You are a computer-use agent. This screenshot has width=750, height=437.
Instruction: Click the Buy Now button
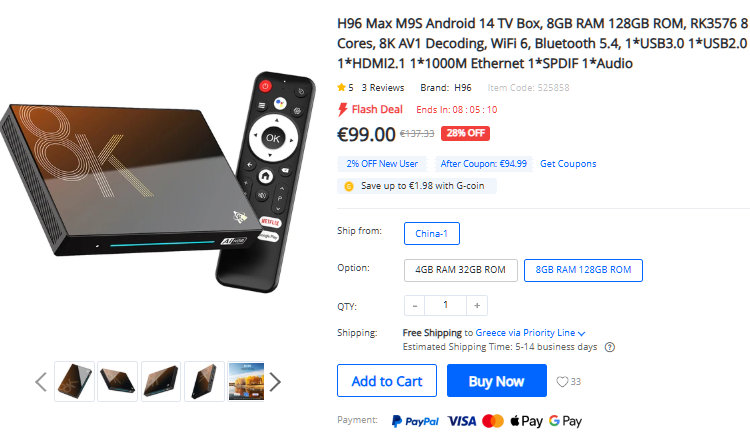click(496, 381)
